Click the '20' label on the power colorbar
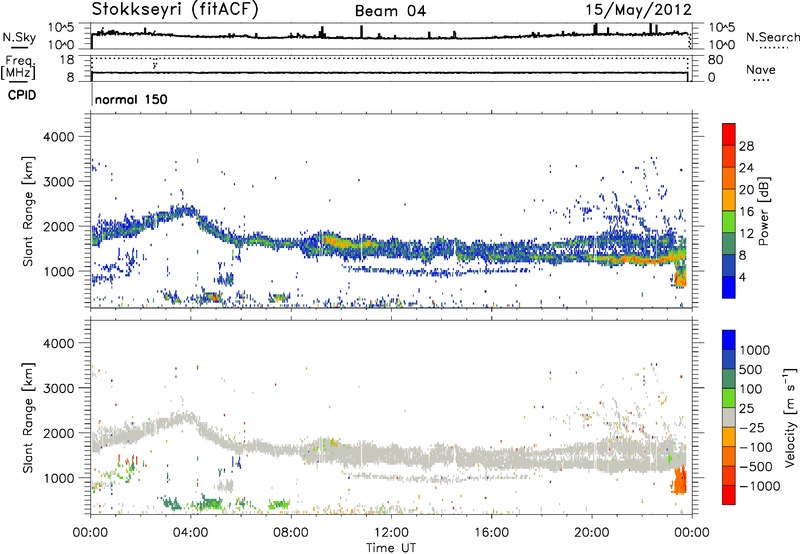The image size is (800, 554). click(x=746, y=190)
